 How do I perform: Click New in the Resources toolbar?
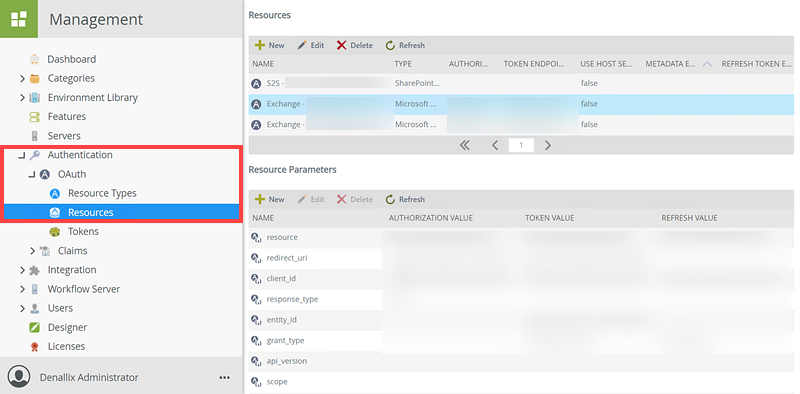click(x=269, y=45)
